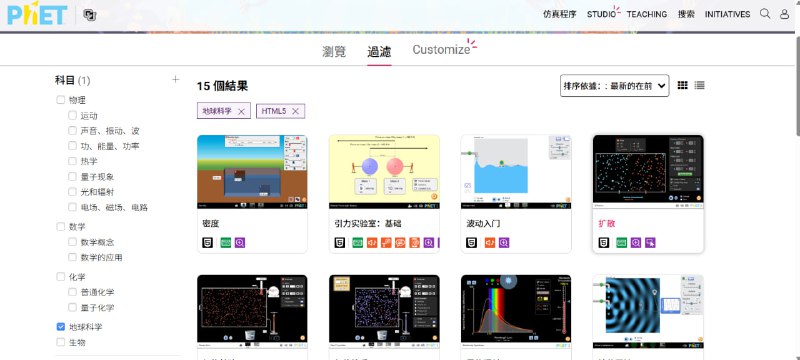Open the 波动入门 title link

[x=483, y=223]
